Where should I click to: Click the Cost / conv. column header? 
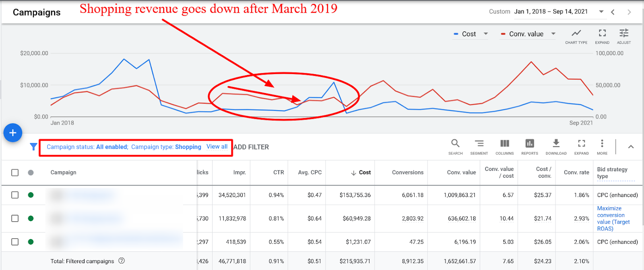coord(544,172)
